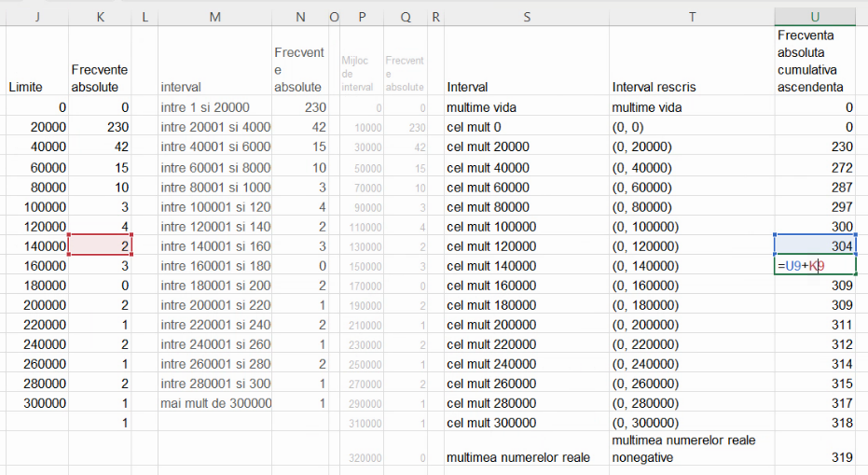Click the 'Interval rescris' header cell
Image resolution: width=868 pixels, height=475 pixels.
click(x=691, y=87)
